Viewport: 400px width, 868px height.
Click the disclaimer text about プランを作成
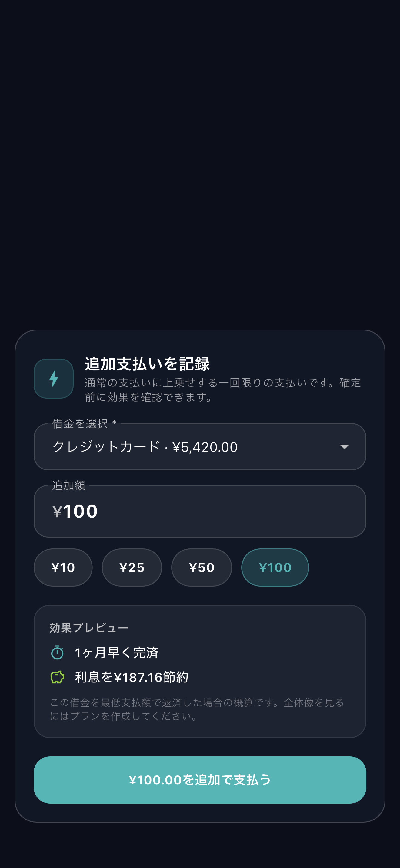pos(197,709)
